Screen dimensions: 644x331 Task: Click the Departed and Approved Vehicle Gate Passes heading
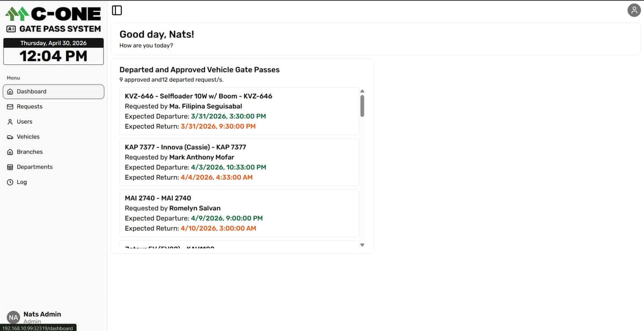[x=199, y=70]
